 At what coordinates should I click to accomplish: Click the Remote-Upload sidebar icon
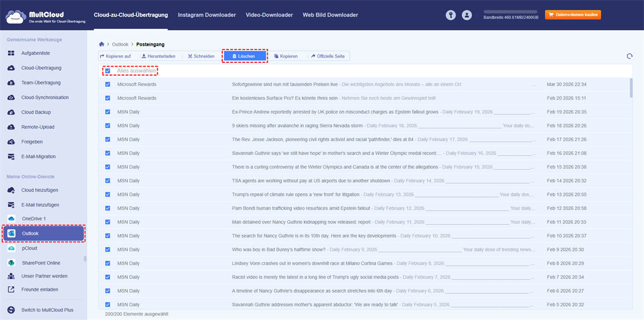(11, 127)
